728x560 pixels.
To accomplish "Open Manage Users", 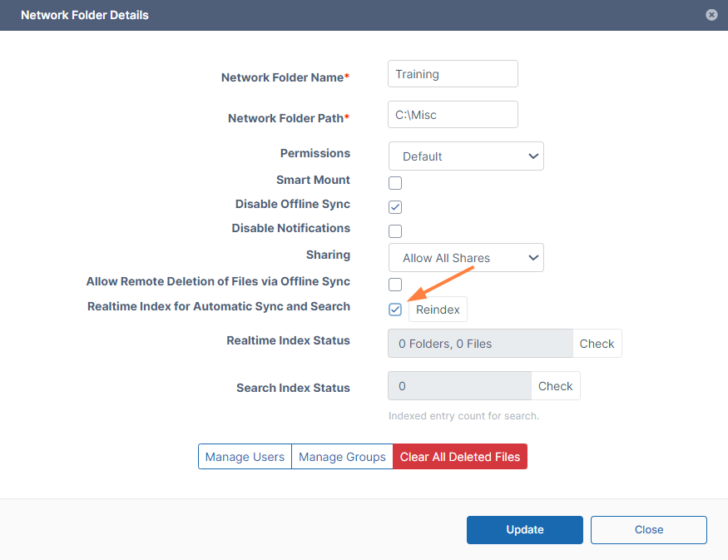I will (x=245, y=457).
